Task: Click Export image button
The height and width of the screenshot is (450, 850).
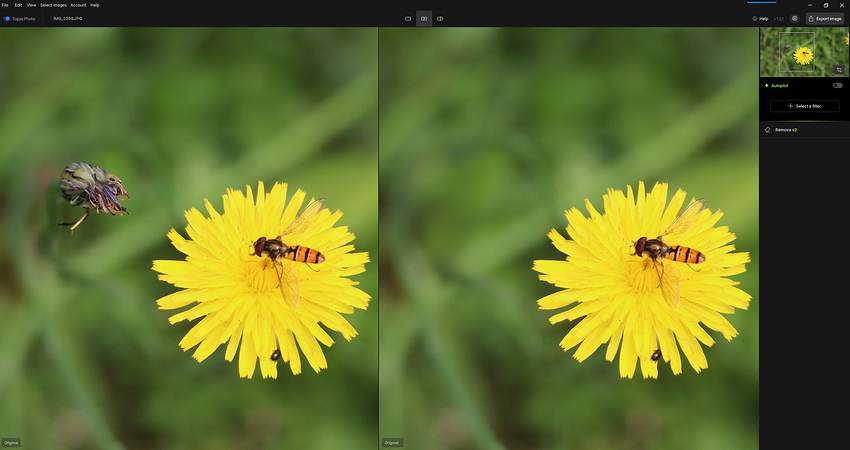Action: [x=825, y=18]
